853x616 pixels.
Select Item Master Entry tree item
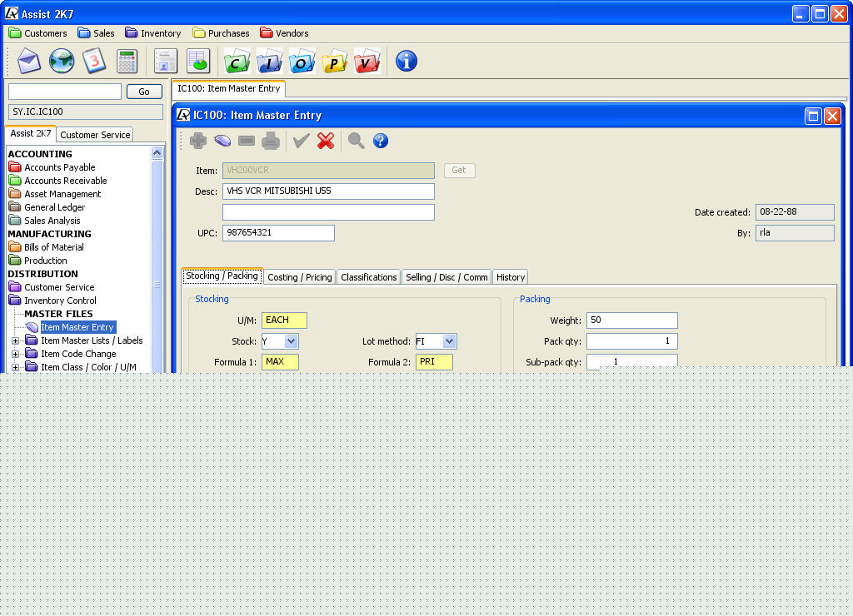(x=77, y=327)
